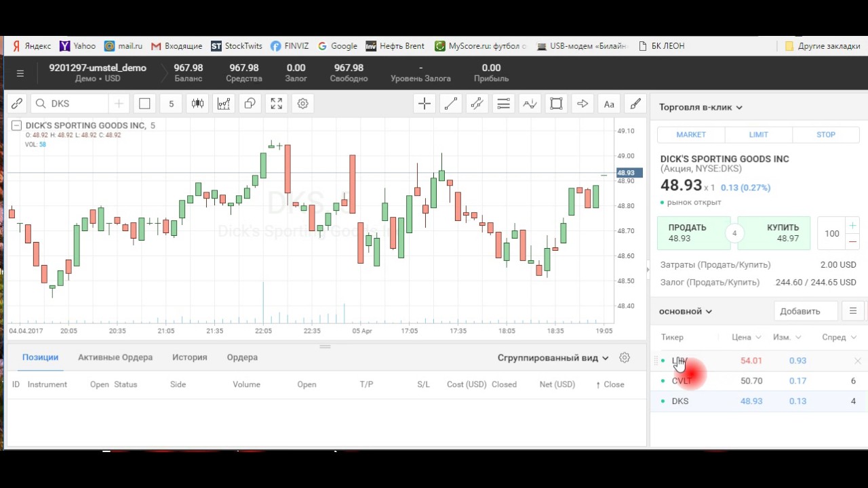Toggle fullscreen chart mode
Viewport: 868px width, 488px height.
[x=277, y=104]
